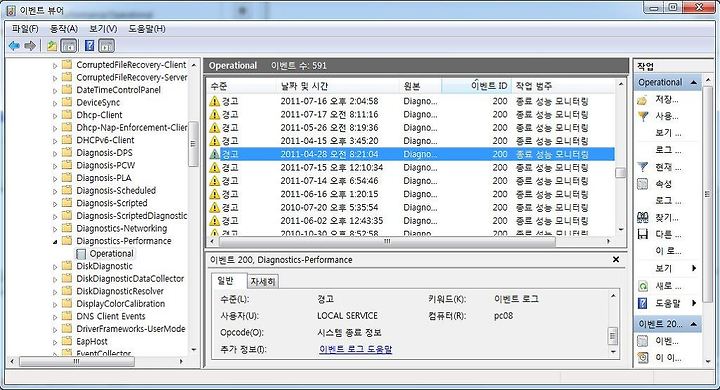Sort by the 작업 범주 column header
Image resolution: width=720 pixels, height=390 pixels.
click(x=562, y=86)
